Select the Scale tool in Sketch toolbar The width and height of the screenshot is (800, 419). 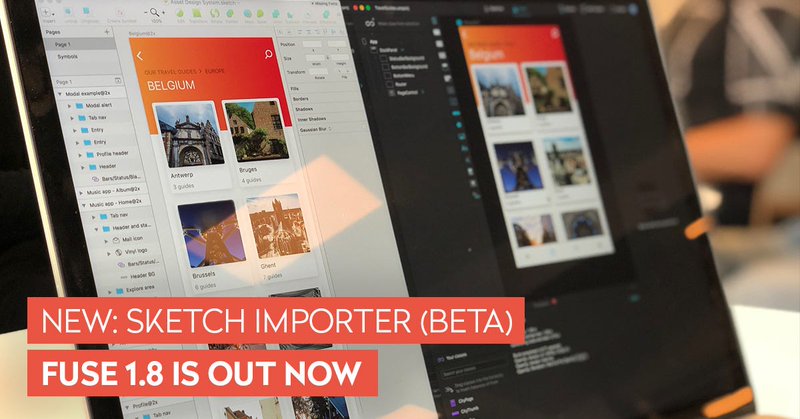coord(261,14)
